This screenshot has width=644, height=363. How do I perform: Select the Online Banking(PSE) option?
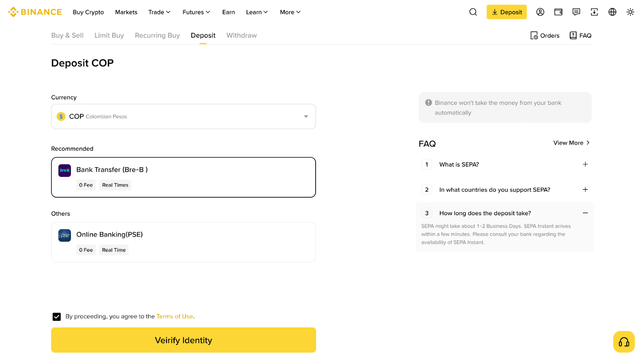(183, 242)
